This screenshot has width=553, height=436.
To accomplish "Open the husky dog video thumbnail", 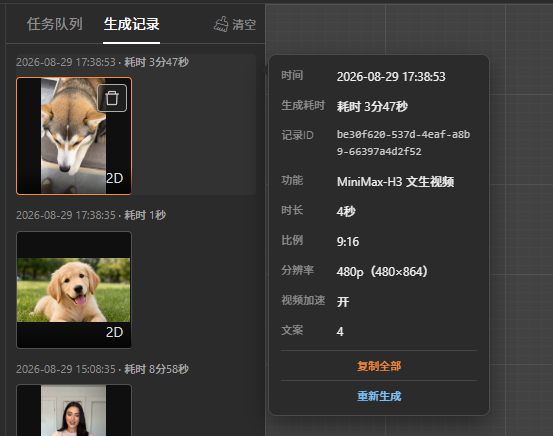I will tap(74, 136).
